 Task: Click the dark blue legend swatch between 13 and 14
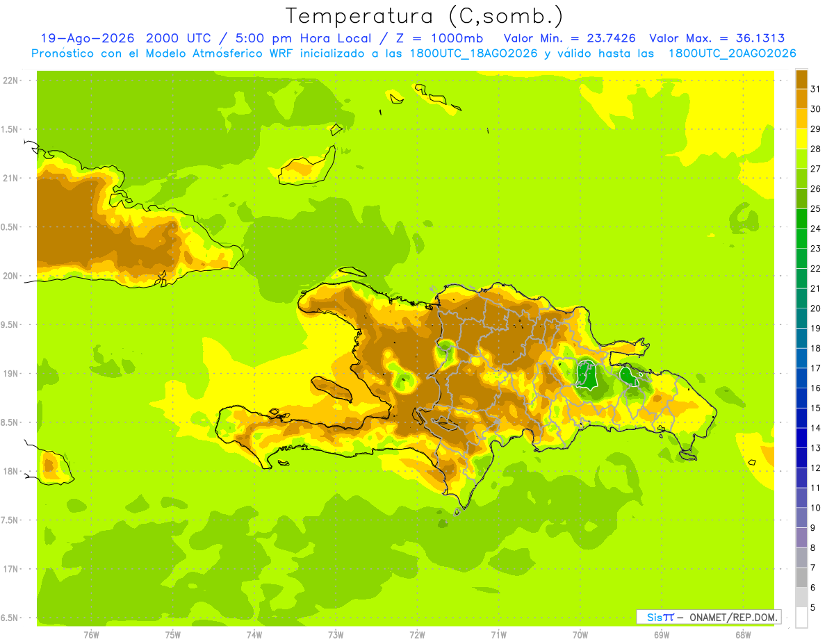coord(801,438)
